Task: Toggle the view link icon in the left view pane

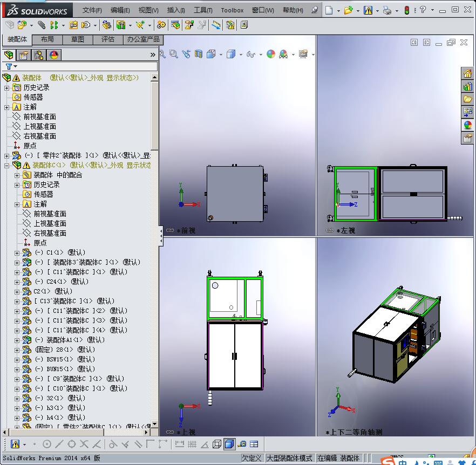Action: (x=329, y=230)
